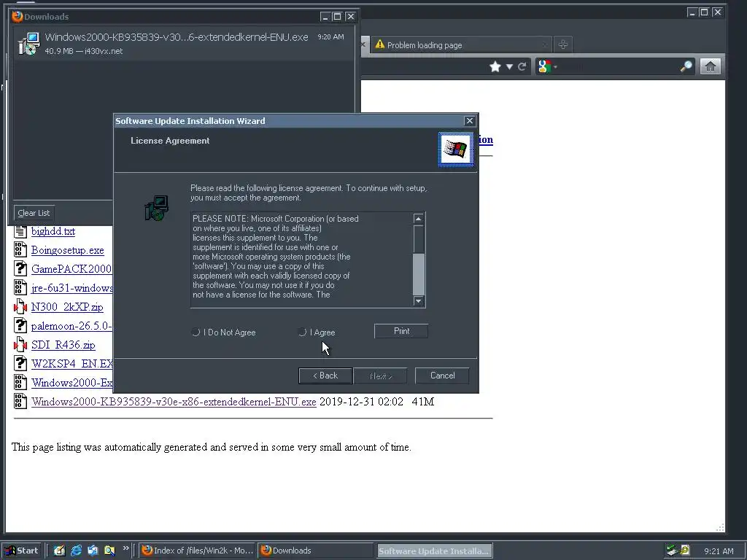Screen dimensions: 747x560
Task: Click the unknown file icon beside palemoon-26.5.0
Action: (20, 325)
